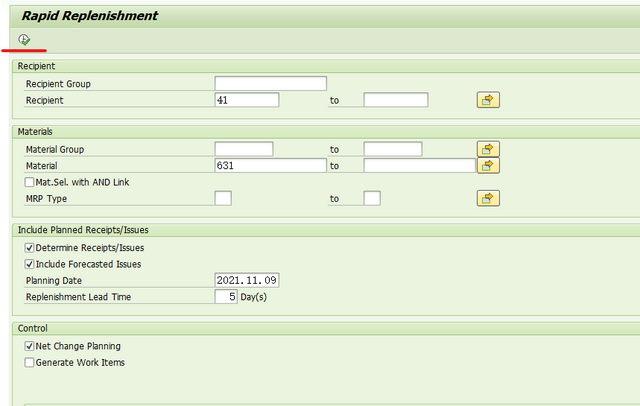640x406 pixels.
Task: Open multiple selection for Material Group
Action: pos(488,149)
